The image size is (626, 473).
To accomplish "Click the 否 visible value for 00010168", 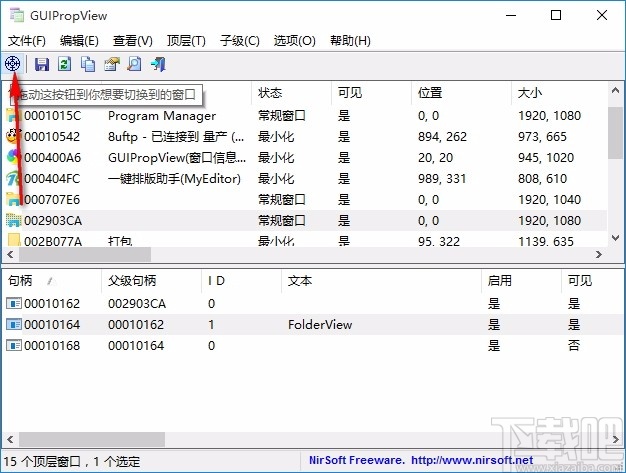I will coord(574,345).
